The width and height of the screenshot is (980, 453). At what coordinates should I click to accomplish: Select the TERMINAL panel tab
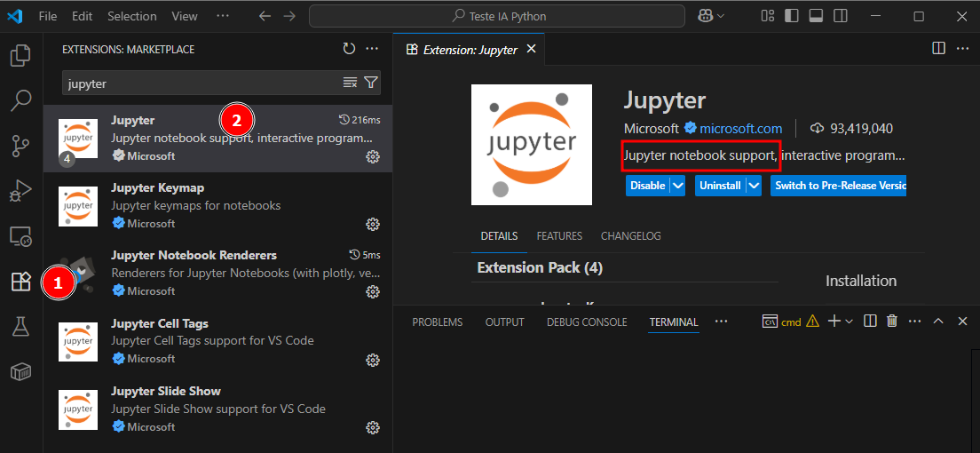[674, 322]
